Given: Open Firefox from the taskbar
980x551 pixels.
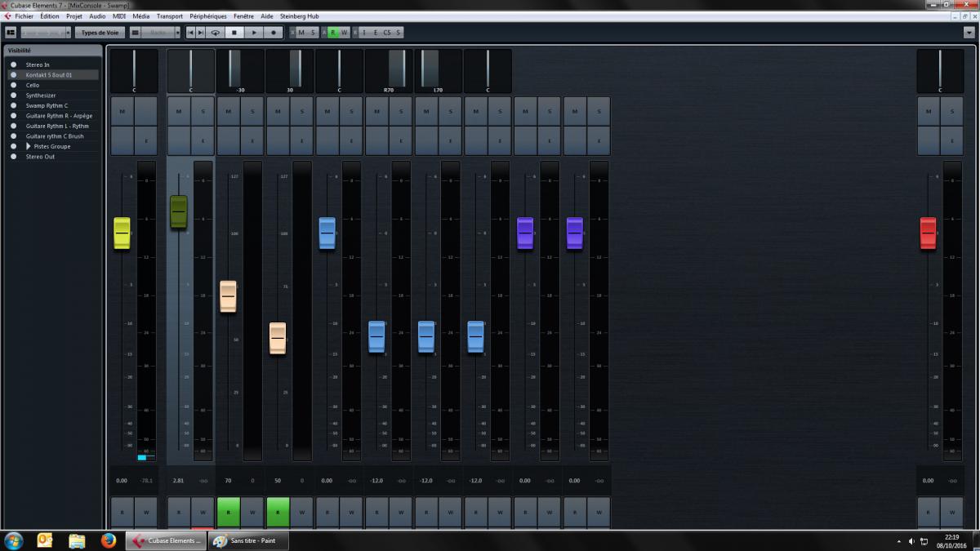Looking at the screenshot, I should pos(109,540).
